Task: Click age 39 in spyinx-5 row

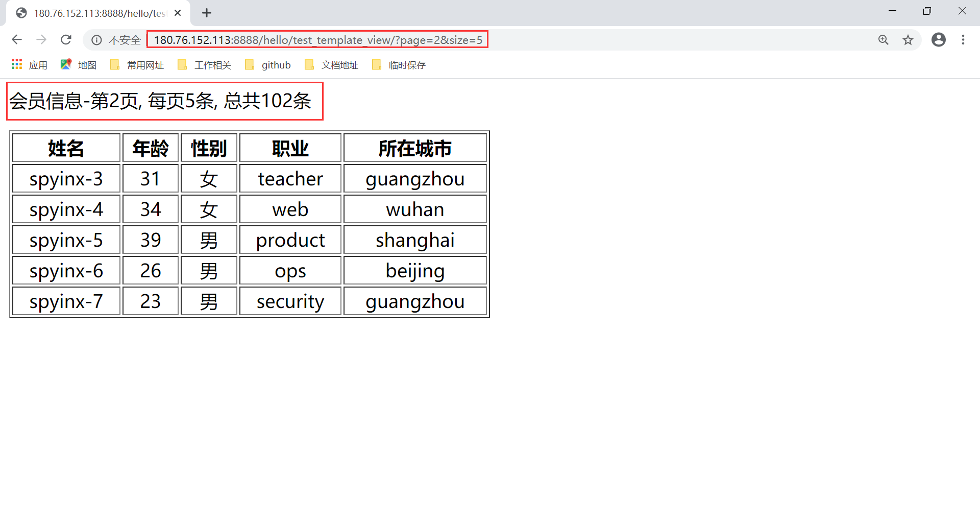Action: (x=151, y=240)
